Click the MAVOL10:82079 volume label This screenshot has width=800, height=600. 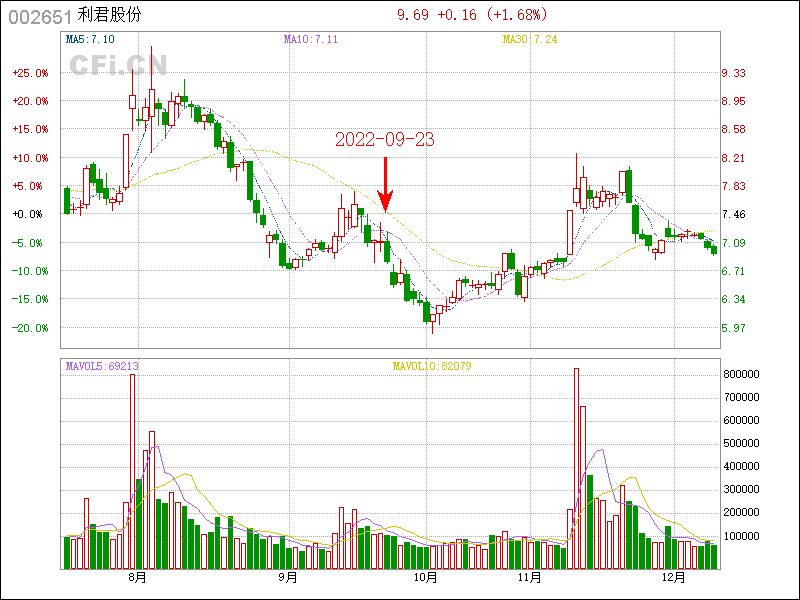pyautogui.click(x=431, y=367)
